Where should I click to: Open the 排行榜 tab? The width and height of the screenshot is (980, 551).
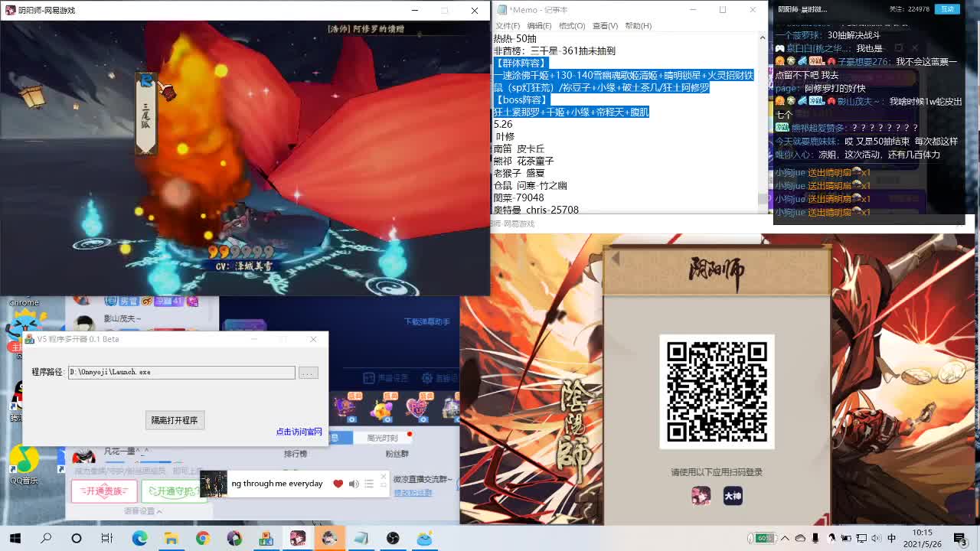[x=296, y=454]
